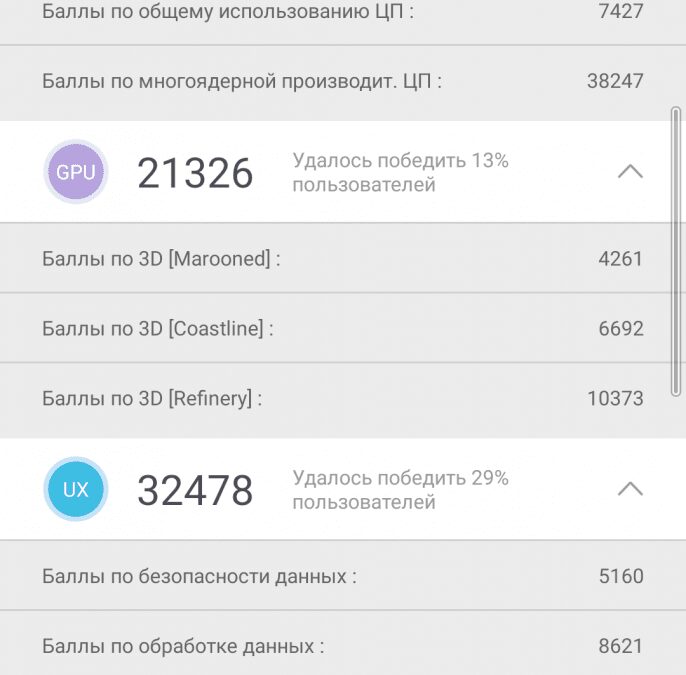This screenshot has height=675, width=686.
Task: Select the 'Удалось победить 29% пользователей' text
Action: tap(400, 490)
